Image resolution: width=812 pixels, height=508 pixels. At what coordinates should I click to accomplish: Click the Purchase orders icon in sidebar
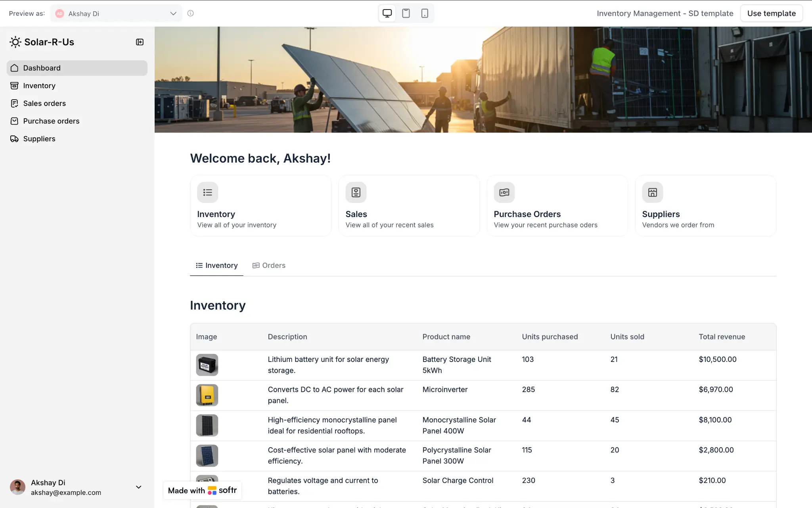14,121
